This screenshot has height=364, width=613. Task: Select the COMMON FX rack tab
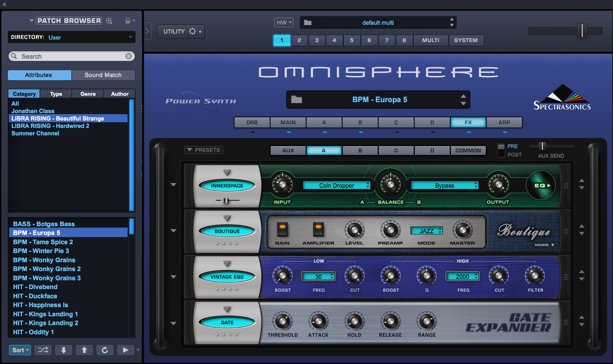468,150
